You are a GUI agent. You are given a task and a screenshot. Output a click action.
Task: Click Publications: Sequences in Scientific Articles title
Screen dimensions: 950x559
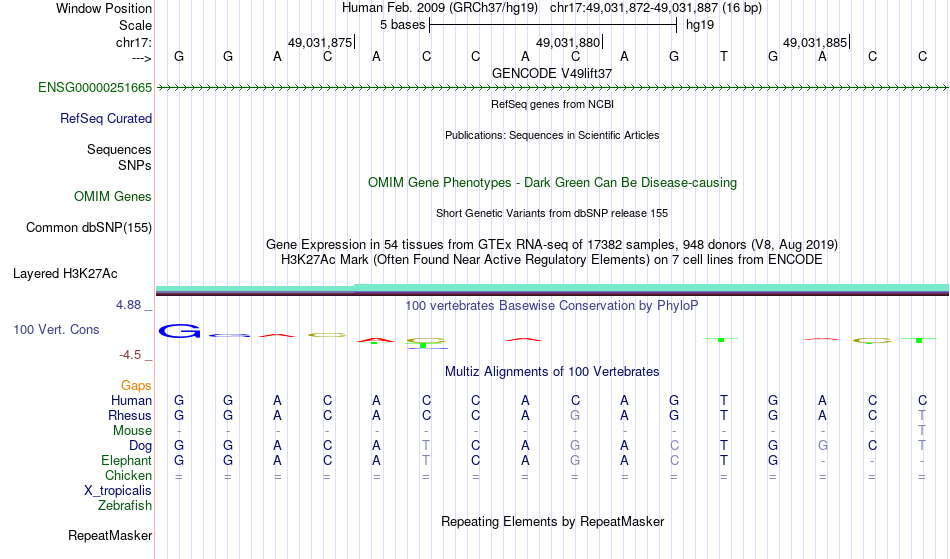point(552,135)
